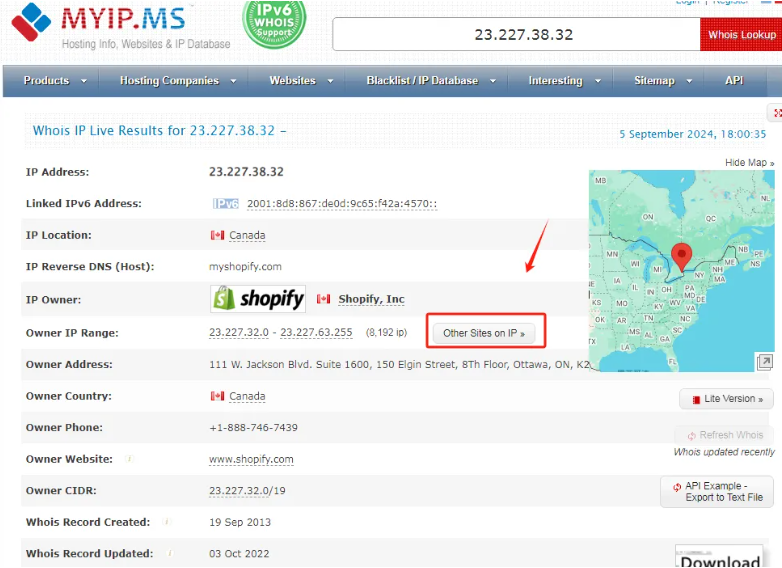Open the API menu item

tap(734, 80)
